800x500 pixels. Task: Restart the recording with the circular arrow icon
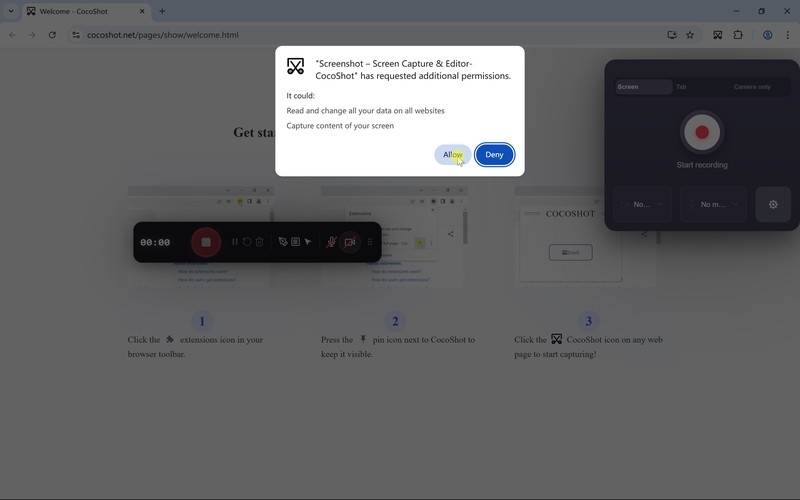[247, 242]
